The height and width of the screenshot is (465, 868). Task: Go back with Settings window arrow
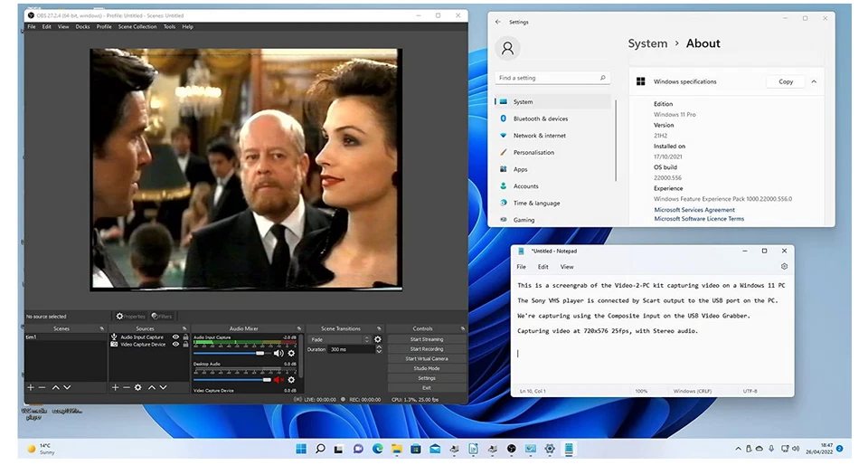click(x=497, y=22)
